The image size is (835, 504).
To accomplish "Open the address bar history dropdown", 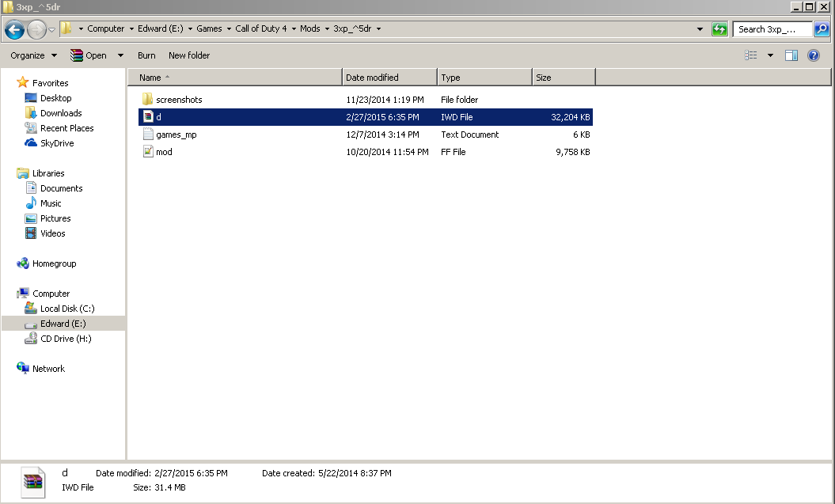I will coord(700,29).
